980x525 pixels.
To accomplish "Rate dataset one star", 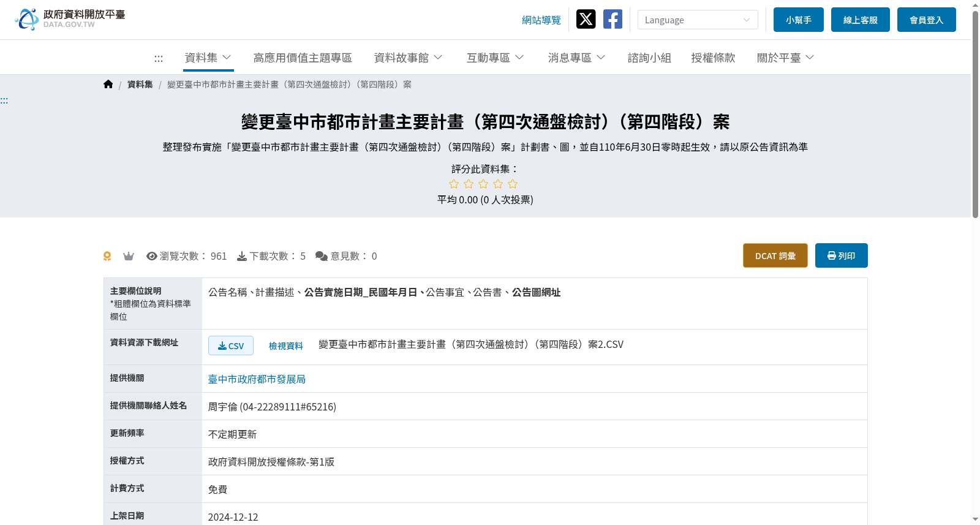I will (454, 184).
